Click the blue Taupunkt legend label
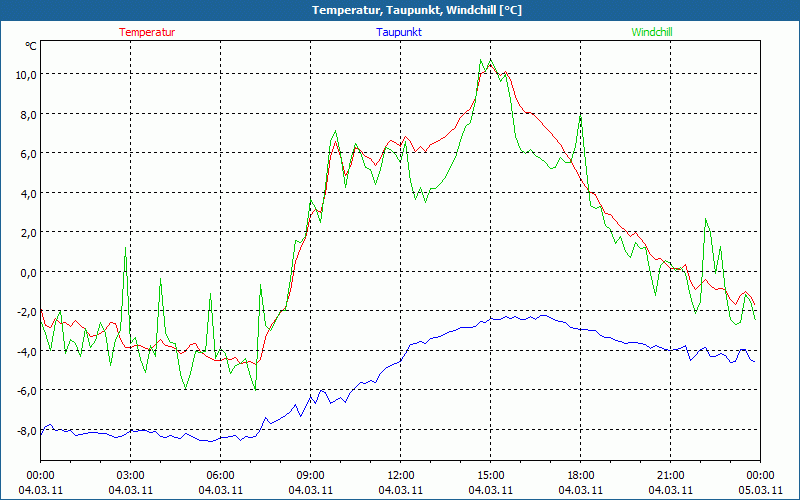 399,32
